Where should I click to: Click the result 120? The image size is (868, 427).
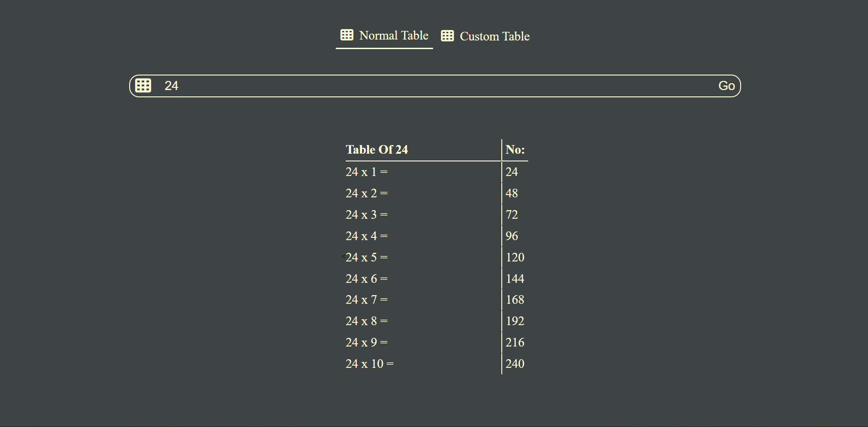click(x=515, y=257)
